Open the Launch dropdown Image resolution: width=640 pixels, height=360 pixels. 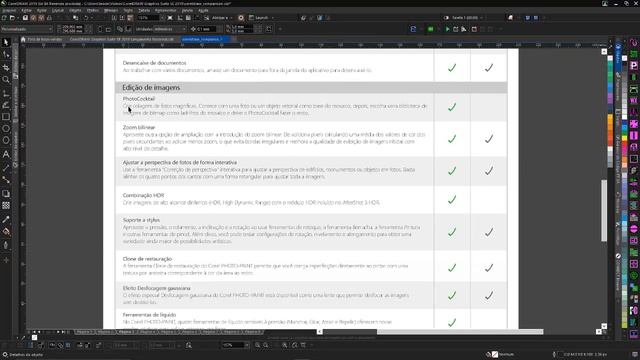click(x=261, y=18)
